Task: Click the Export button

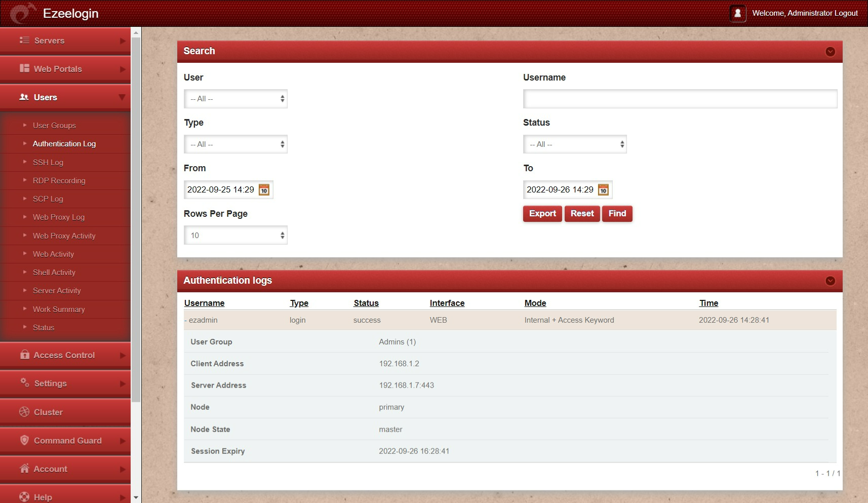Action: pyautogui.click(x=542, y=214)
